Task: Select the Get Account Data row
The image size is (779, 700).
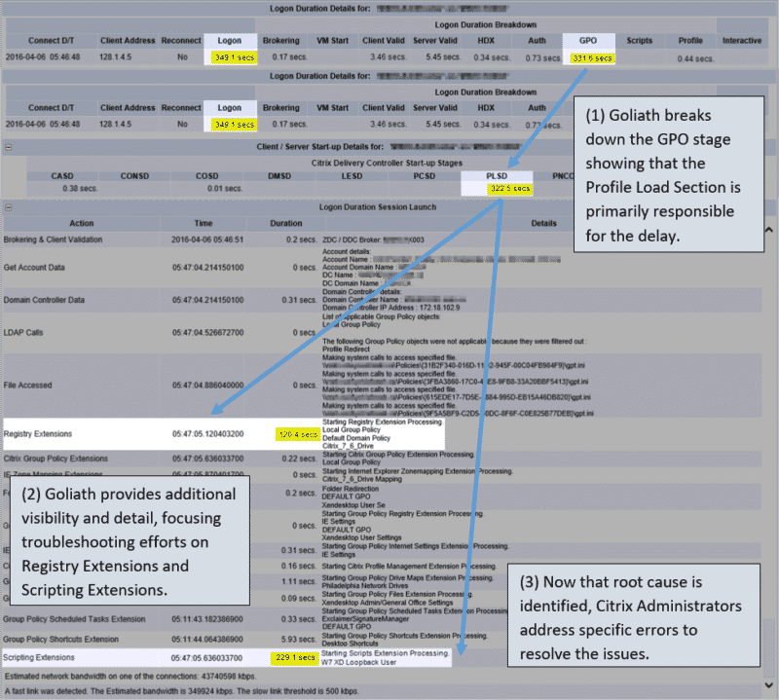Action: [x=382, y=268]
